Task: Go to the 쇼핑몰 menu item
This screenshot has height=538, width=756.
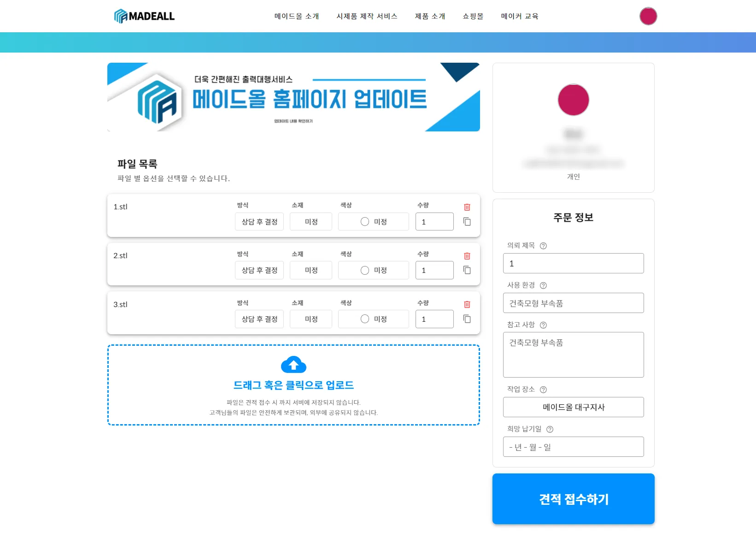Action: pos(473,16)
